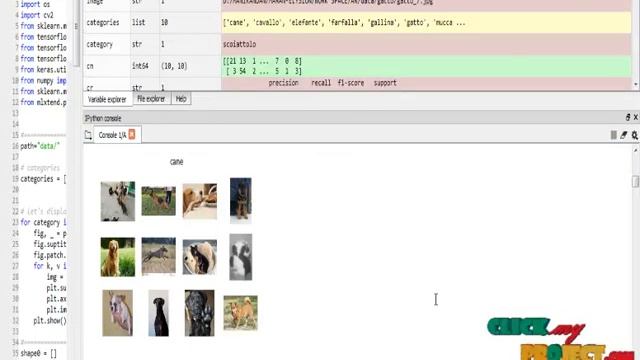Click the 'from keras.uti' import line
This screenshot has height=360, width=640.
[x=43, y=69]
